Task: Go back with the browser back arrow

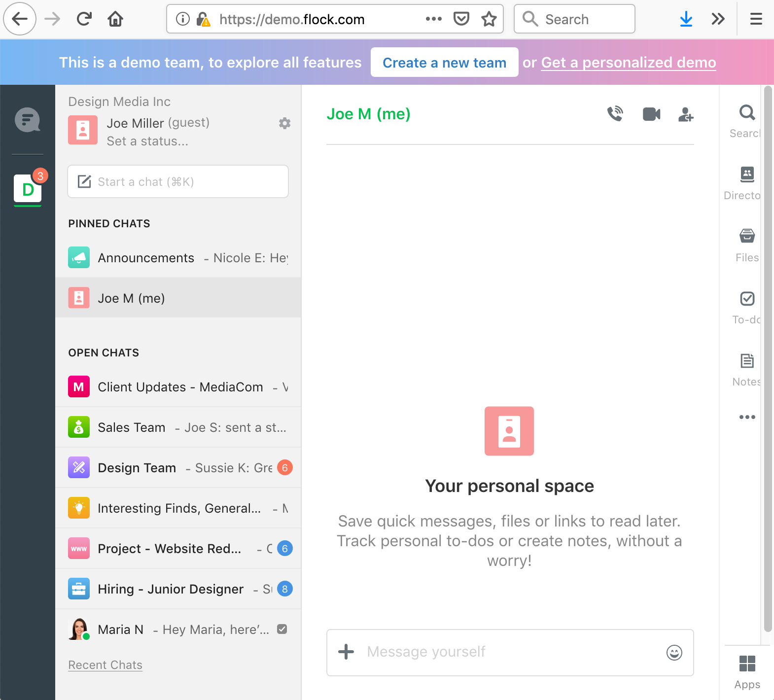Action: [x=20, y=19]
